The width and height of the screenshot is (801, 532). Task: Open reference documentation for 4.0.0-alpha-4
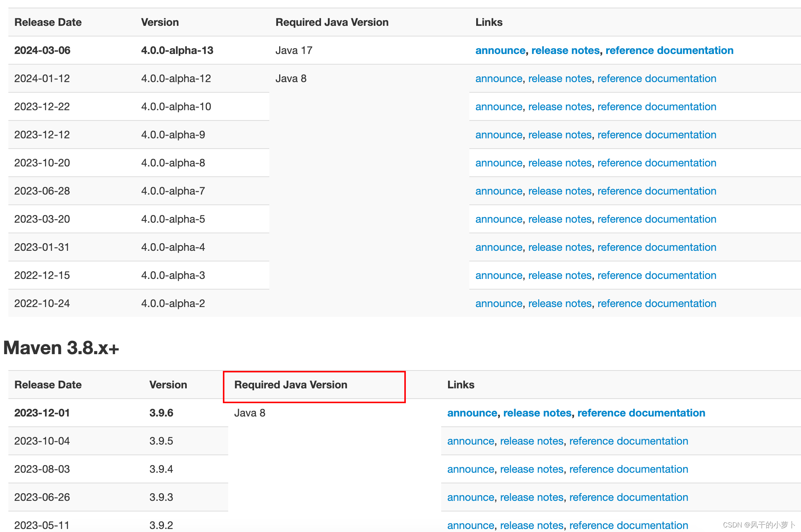[657, 247]
